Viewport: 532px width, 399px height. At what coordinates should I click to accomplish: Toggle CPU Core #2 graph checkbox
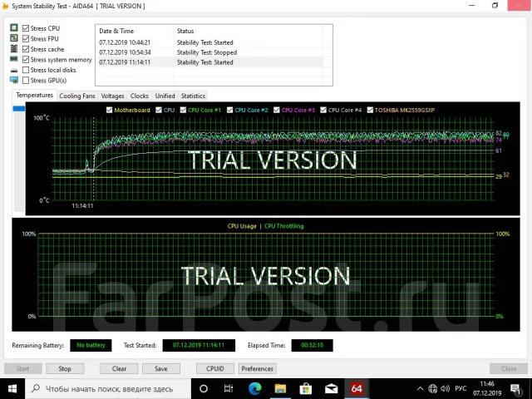coord(229,110)
